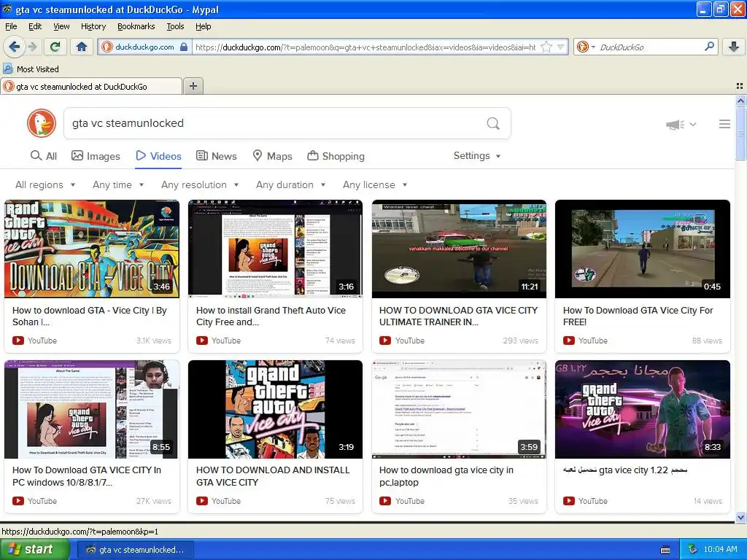Open 'ULTIMATE TRAINER' video title link

[458, 316]
